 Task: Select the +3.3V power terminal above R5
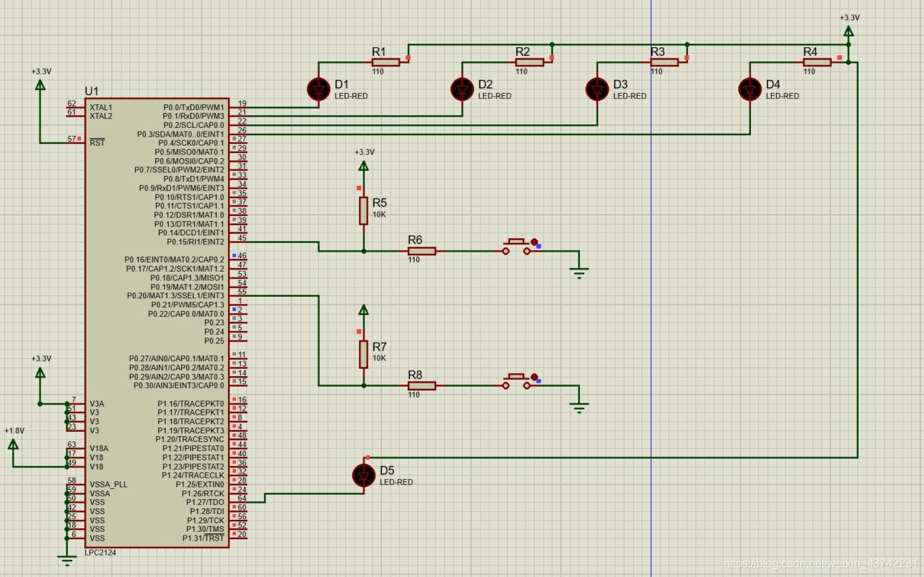pos(364,167)
